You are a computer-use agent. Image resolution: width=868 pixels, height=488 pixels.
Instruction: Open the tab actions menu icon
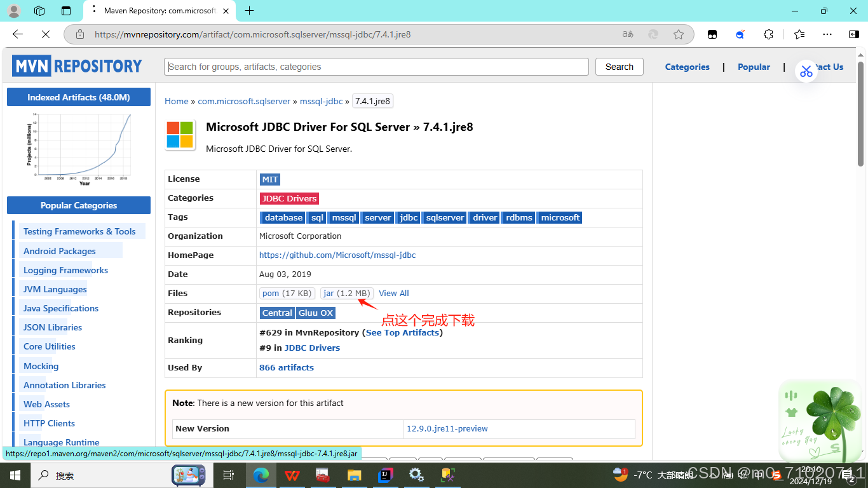pyautogui.click(x=66, y=11)
